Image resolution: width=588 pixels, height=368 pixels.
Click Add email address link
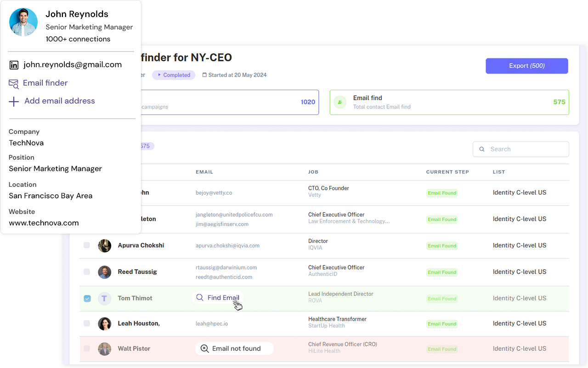point(59,101)
